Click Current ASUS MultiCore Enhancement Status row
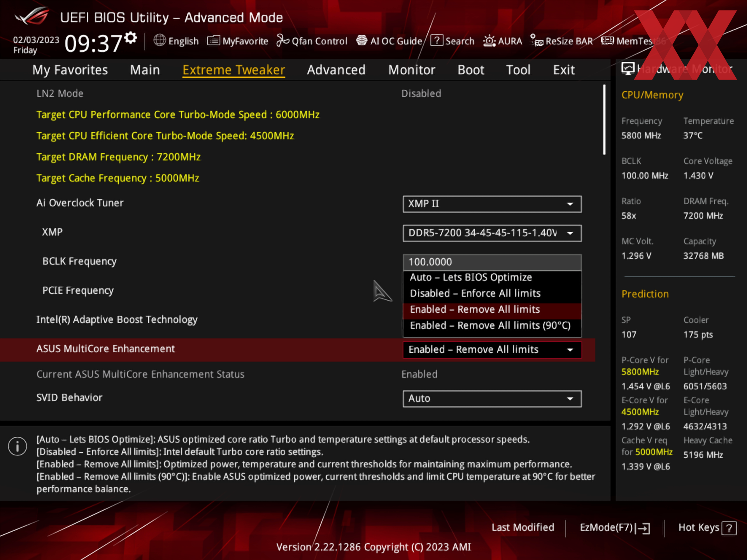Screen dimensions: 747x560 pyautogui.click(x=298, y=374)
